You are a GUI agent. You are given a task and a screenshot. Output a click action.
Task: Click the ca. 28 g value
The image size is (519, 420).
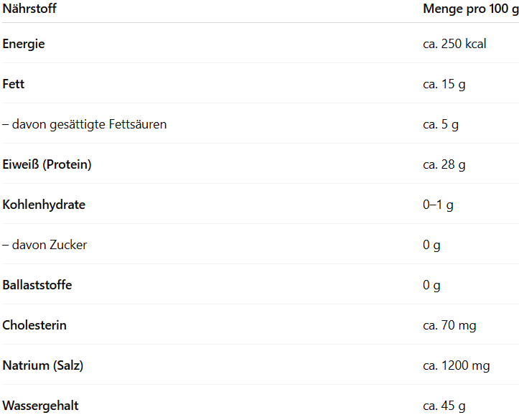(x=444, y=165)
